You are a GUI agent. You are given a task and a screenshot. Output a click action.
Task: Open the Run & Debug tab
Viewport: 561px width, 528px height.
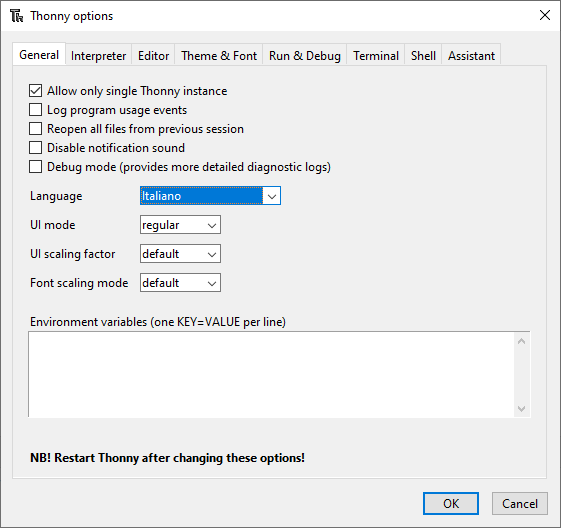point(304,55)
